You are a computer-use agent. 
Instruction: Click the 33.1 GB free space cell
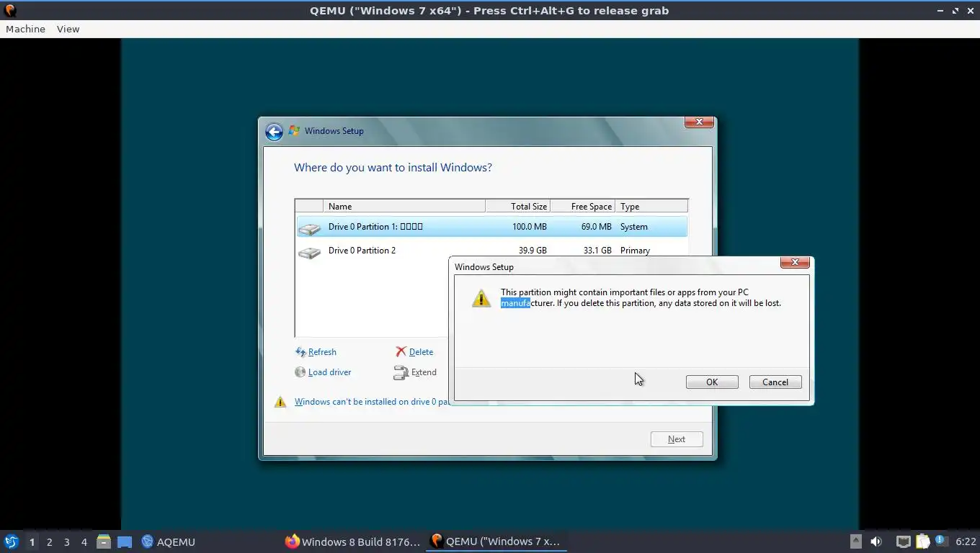tap(597, 251)
